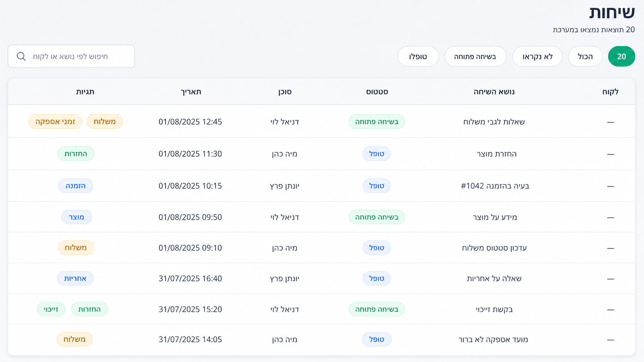Viewport: 644px width, 362px height.
Task: Click agent 'דניאל לוי' in 'בקשת זיכוי' row
Action: click(x=285, y=309)
